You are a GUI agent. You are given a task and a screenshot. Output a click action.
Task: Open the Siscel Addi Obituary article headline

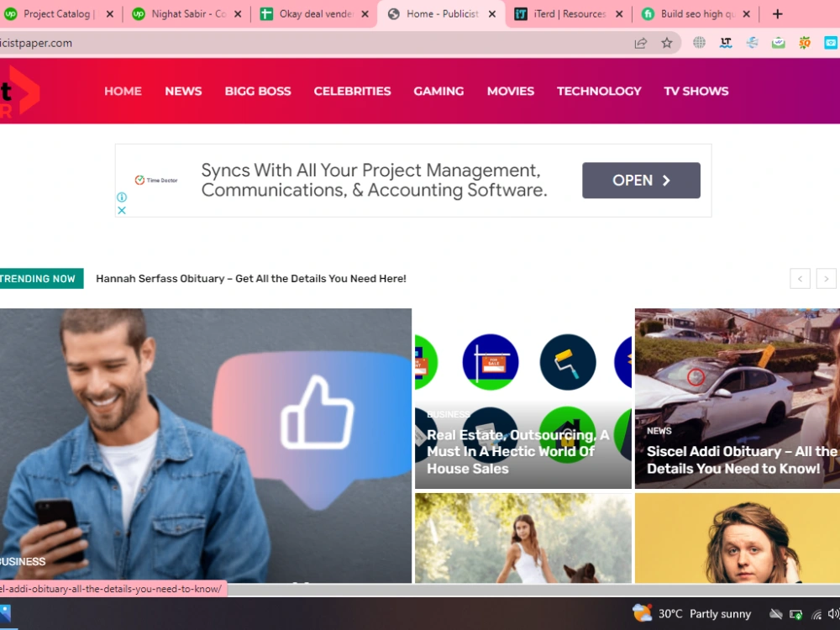coord(742,459)
